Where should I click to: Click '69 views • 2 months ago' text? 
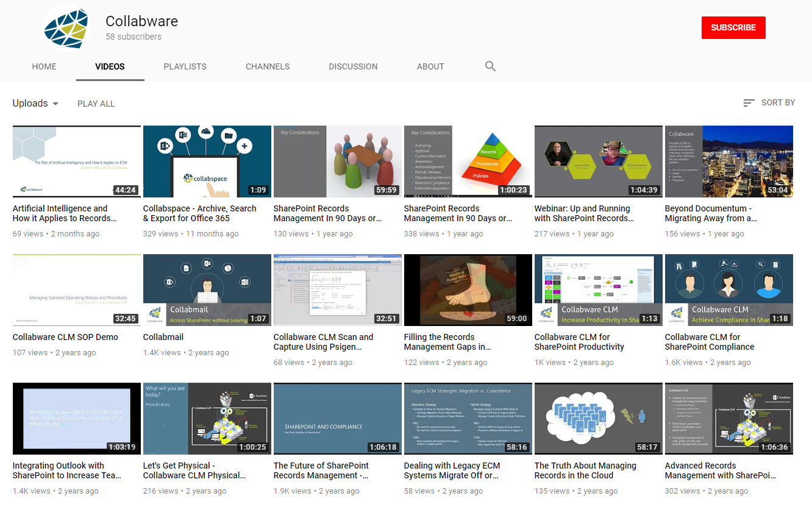56,234
